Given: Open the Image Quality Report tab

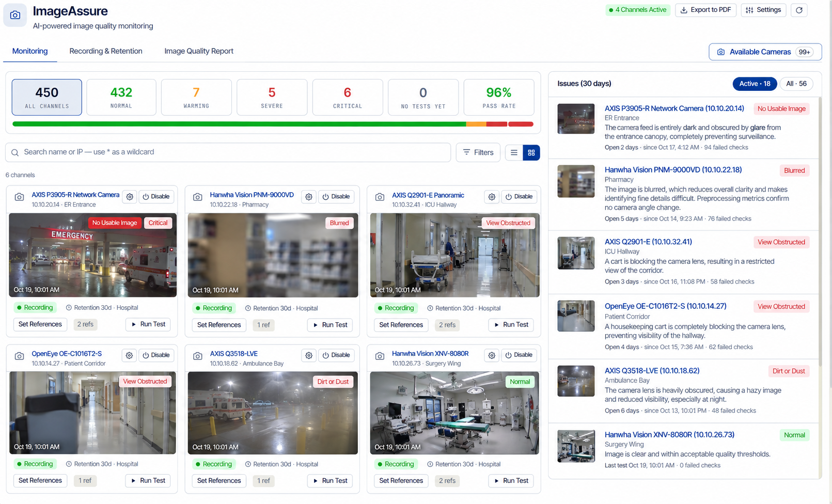Looking at the screenshot, I should [199, 51].
